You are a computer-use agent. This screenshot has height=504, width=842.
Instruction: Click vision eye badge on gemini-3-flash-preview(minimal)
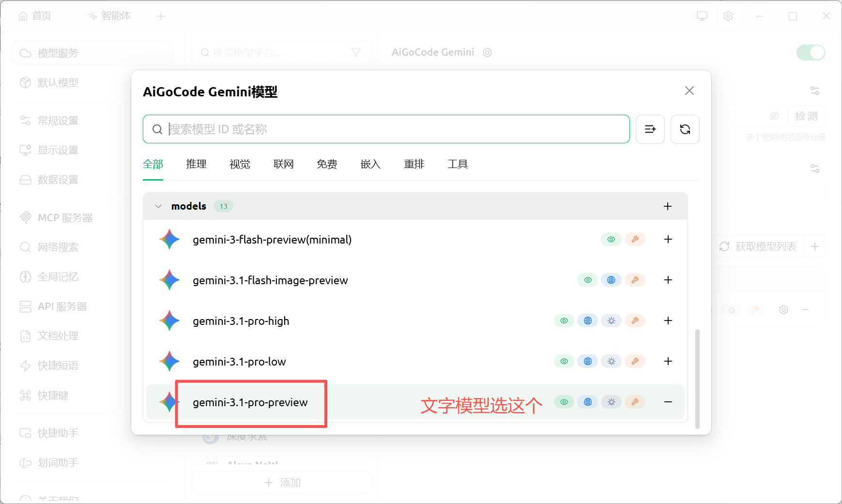click(x=611, y=239)
